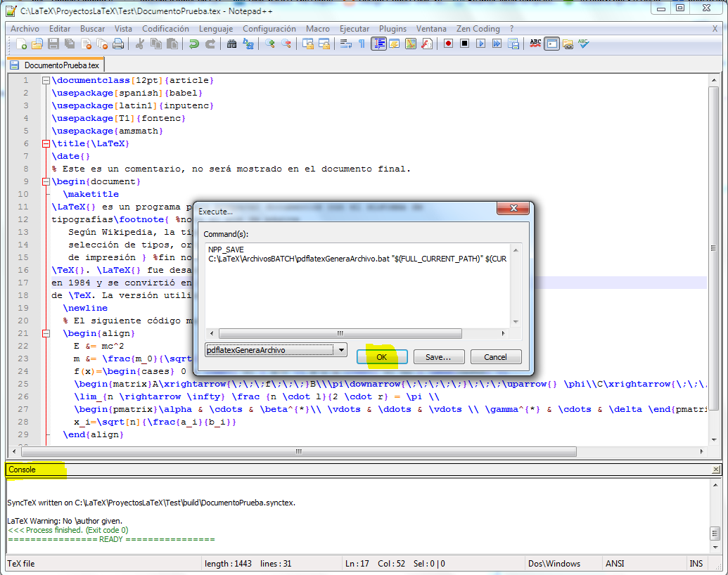728x575 pixels.
Task: Click the Dos\Windows status bar entry
Action: tap(554, 563)
